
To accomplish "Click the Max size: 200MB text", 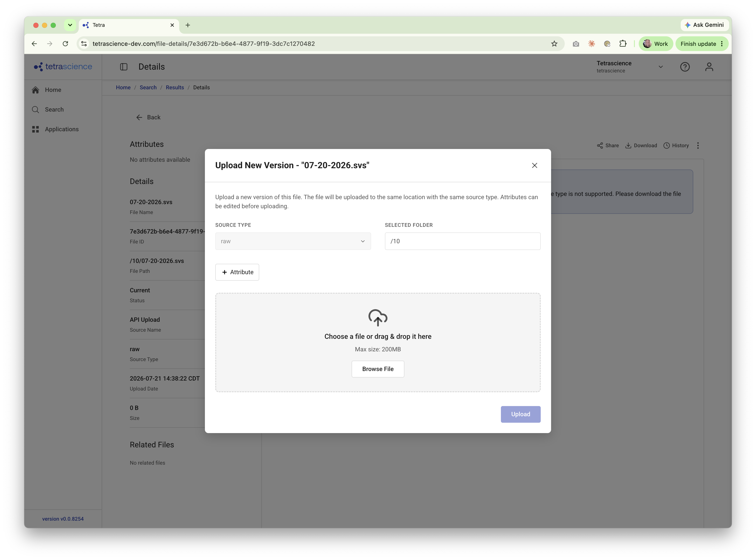I will [378, 349].
